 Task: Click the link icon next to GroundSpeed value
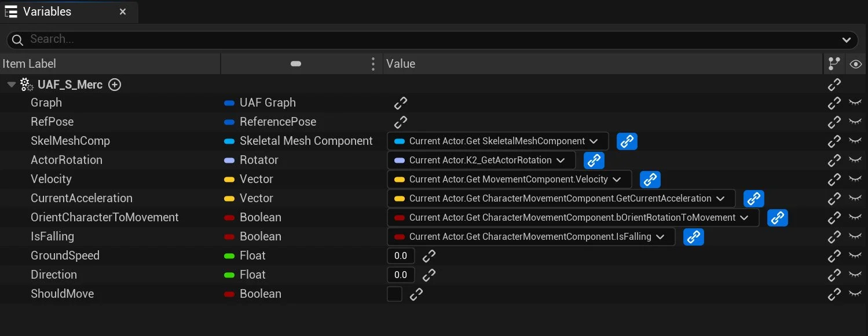(x=429, y=256)
